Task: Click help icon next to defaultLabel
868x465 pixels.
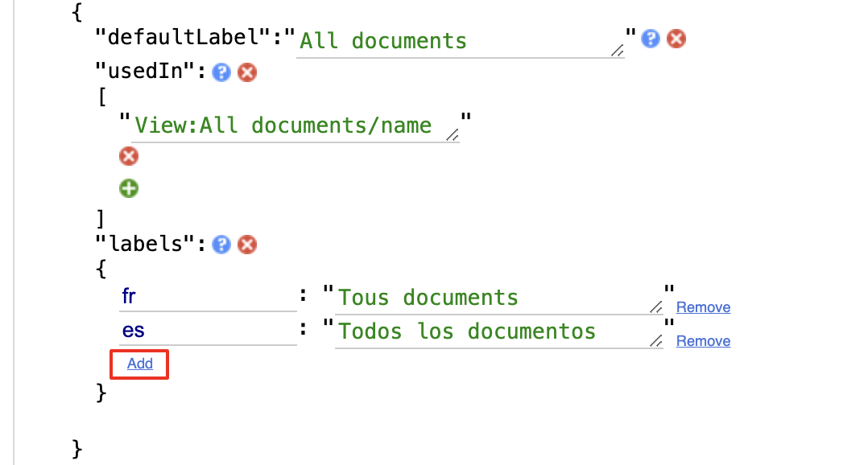Action: click(x=651, y=39)
